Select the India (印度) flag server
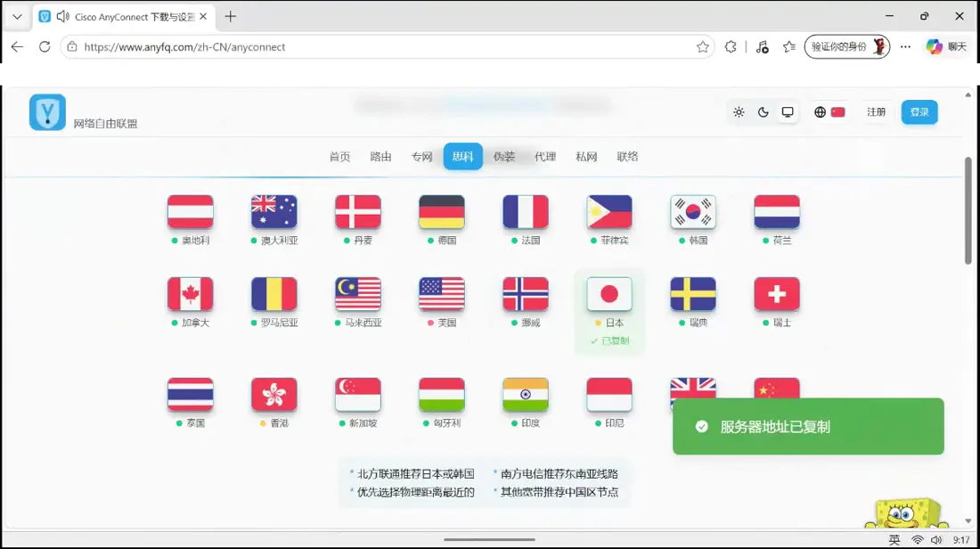 (526, 395)
